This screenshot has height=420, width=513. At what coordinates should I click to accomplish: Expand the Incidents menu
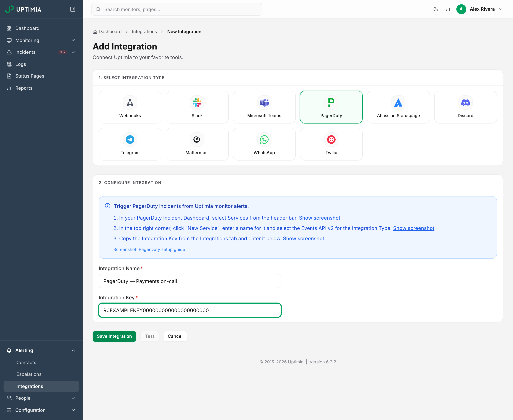[41, 52]
